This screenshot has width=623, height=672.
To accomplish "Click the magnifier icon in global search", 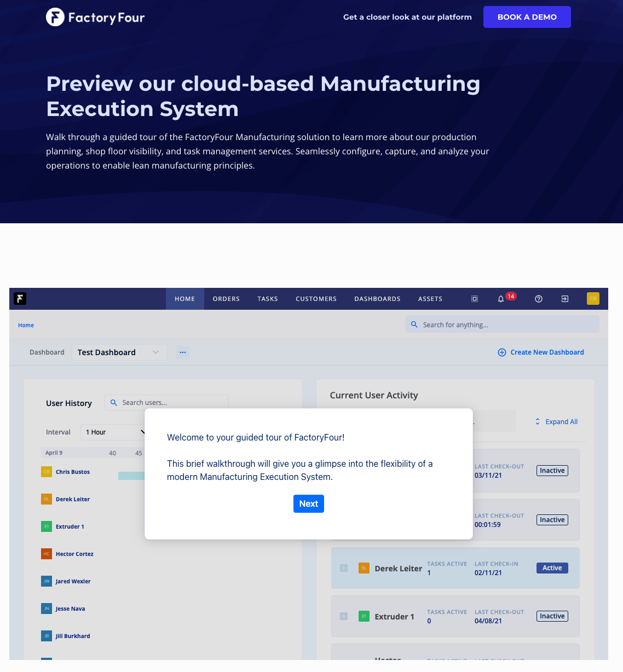I will 414,325.
